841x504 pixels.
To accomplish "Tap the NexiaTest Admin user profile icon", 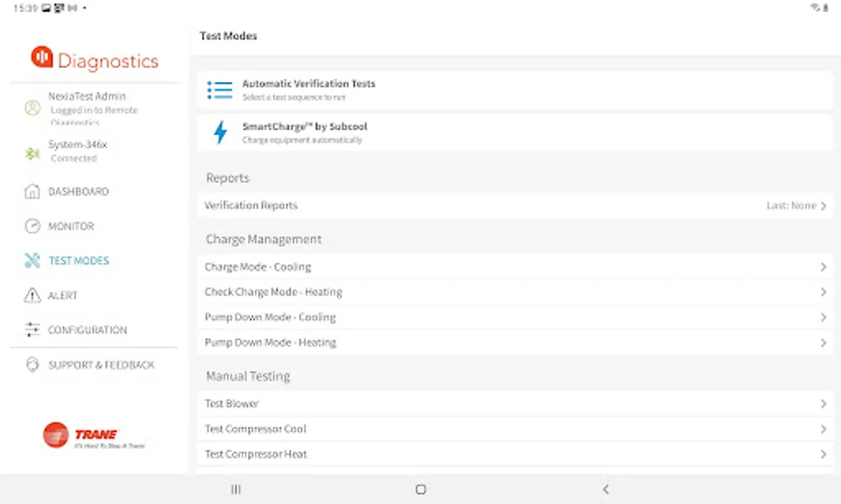I will point(32,108).
